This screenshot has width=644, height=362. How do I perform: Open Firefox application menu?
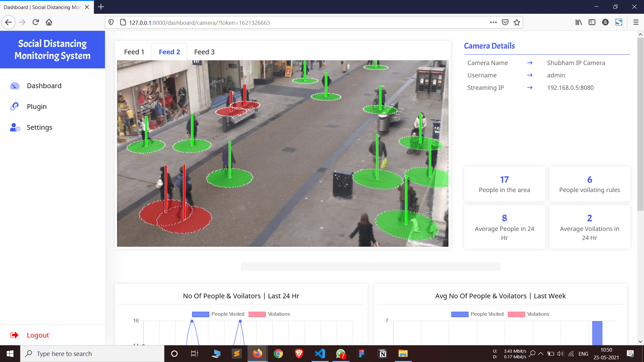tap(636, 22)
